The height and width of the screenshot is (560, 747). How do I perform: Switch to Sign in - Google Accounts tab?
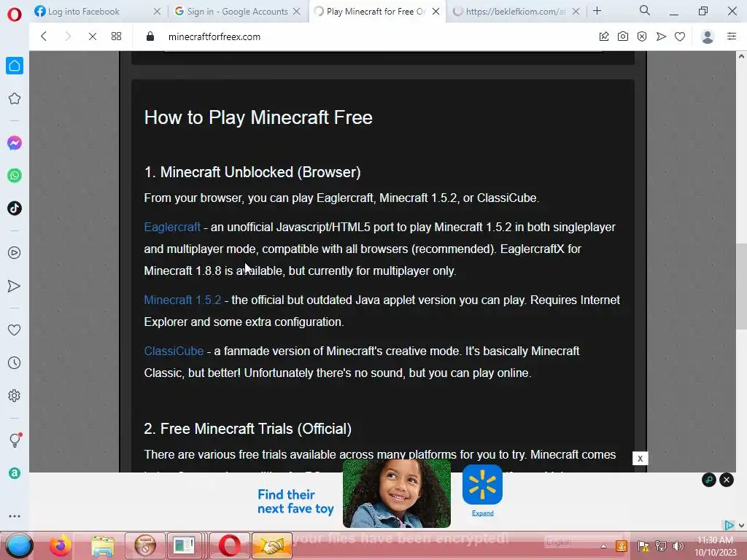coord(237,12)
